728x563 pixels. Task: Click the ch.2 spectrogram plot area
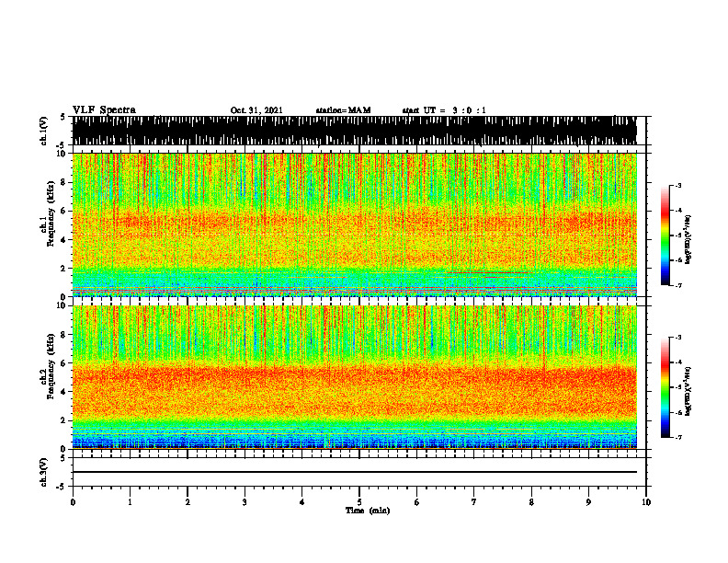[354, 377]
